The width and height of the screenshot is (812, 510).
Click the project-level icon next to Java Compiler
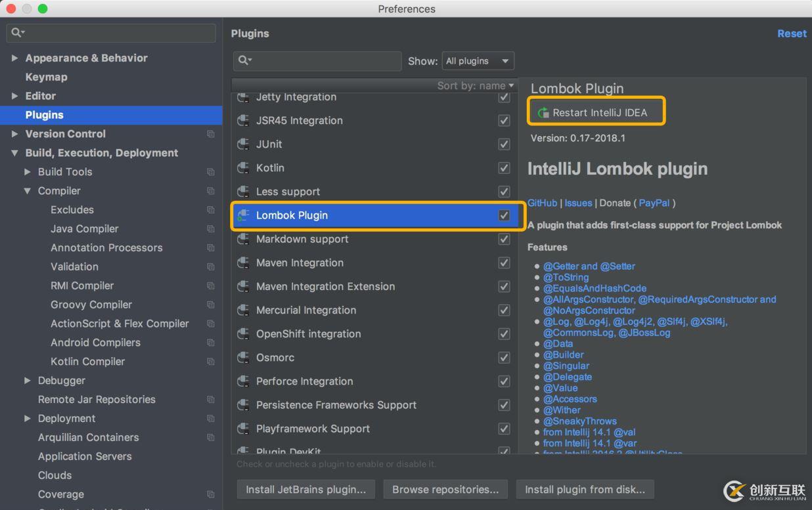pyautogui.click(x=211, y=229)
